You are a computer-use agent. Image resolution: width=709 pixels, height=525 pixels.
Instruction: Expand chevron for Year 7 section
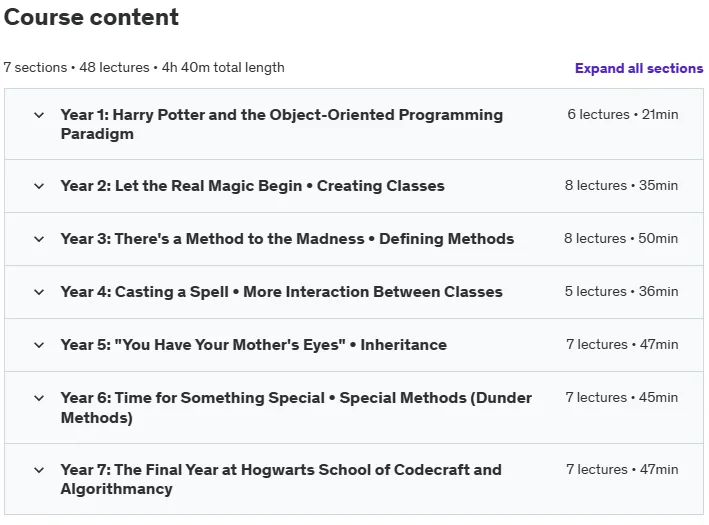pyautogui.click(x=39, y=470)
